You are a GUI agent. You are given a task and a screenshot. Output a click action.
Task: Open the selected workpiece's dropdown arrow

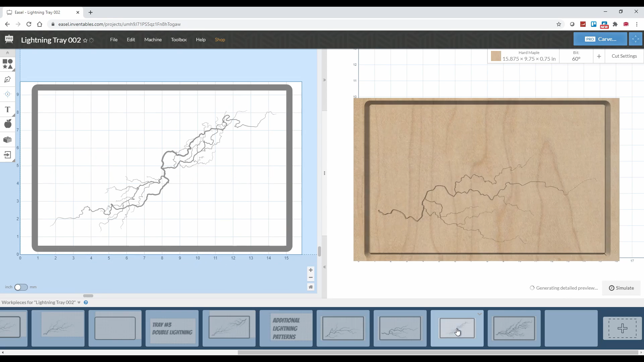479,314
